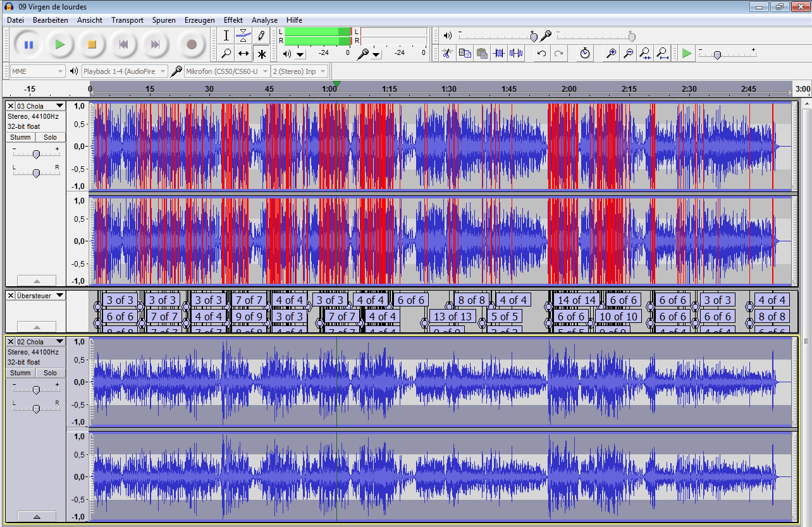Fit project in window zoom icon
The image size is (812, 527).
point(661,54)
